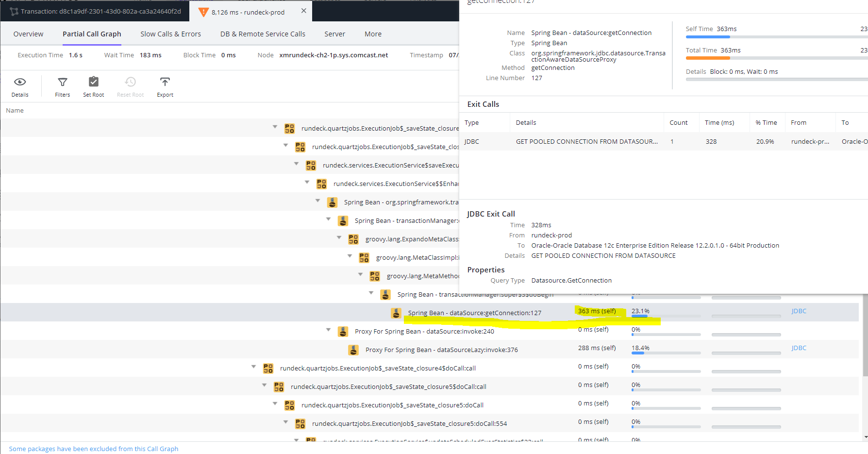The image size is (868, 454).
Task: Click the Count column header in Exit Calls
Action: (x=679, y=122)
